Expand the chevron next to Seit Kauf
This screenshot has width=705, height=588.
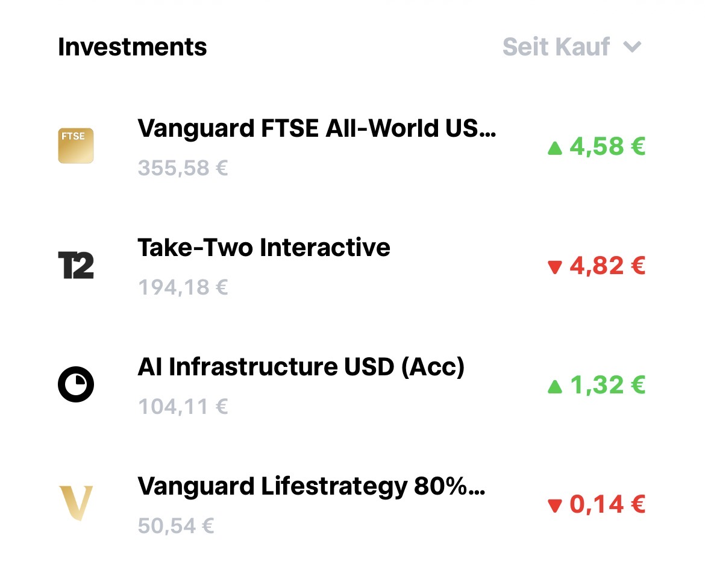(x=631, y=47)
